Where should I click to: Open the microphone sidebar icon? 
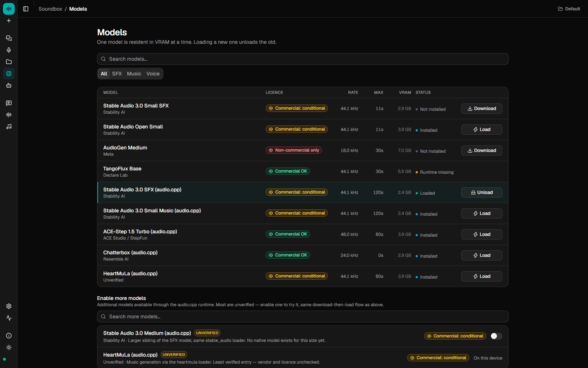pyautogui.click(x=9, y=50)
